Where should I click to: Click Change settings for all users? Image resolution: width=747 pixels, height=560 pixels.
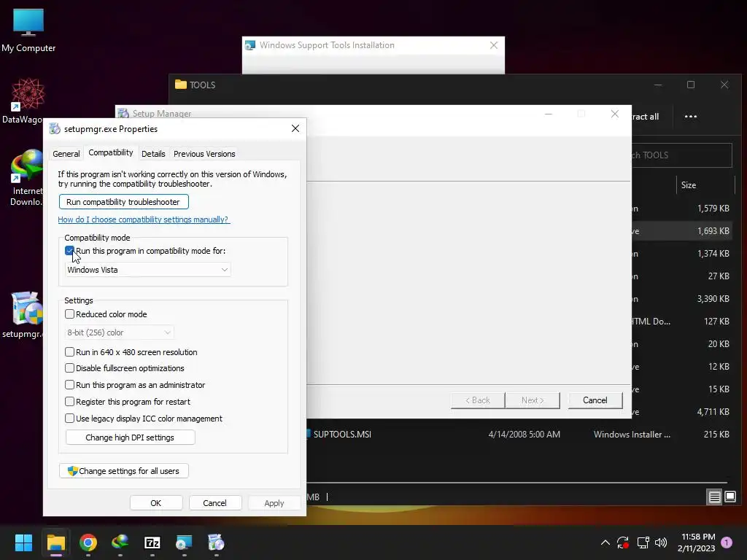(124, 471)
